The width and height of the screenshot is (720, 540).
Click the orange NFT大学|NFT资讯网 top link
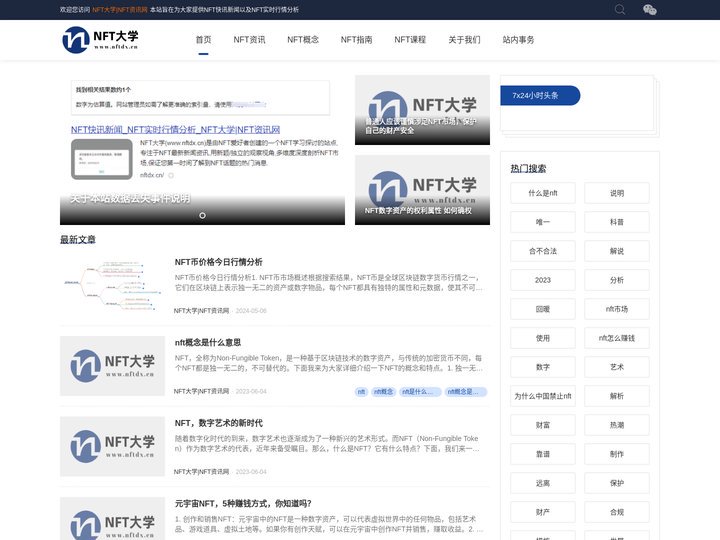point(120,10)
